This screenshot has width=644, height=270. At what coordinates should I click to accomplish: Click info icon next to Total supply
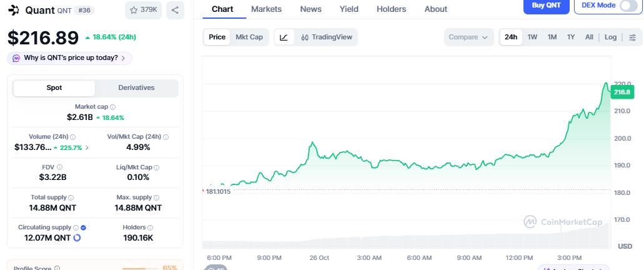point(71,197)
